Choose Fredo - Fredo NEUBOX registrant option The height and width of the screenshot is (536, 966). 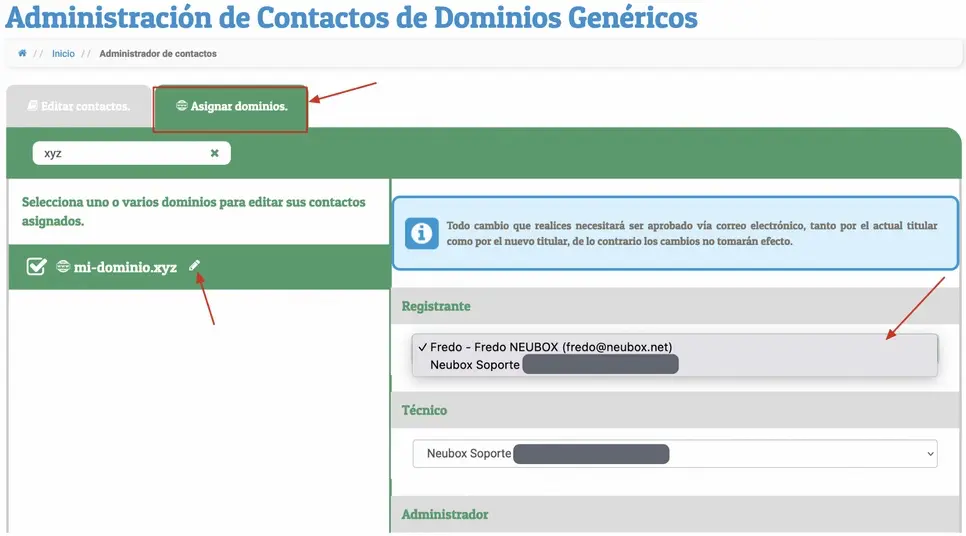click(675, 347)
